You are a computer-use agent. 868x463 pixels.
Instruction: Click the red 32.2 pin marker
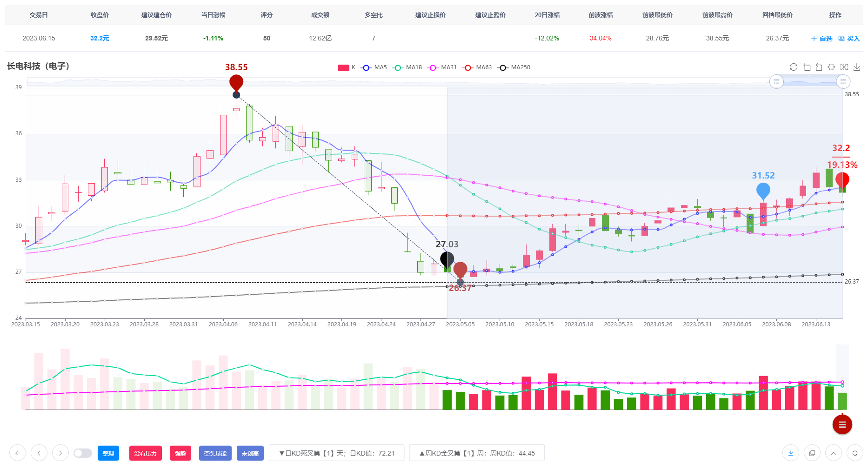point(842,181)
